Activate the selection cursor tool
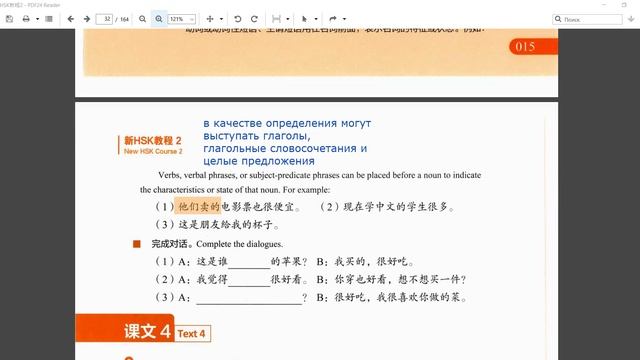Viewport: 640px width, 360px height. point(304,19)
